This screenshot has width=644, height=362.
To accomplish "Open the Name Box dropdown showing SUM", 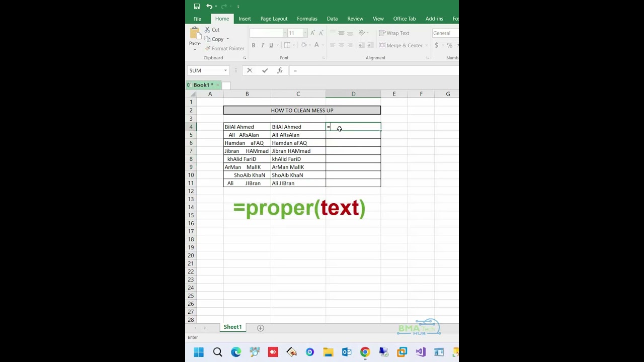I will [x=225, y=70].
